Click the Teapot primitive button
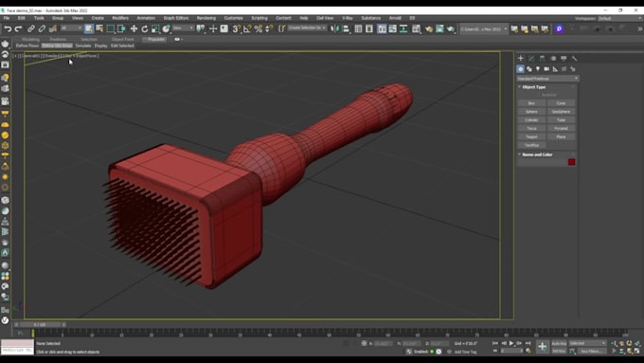 [531, 136]
